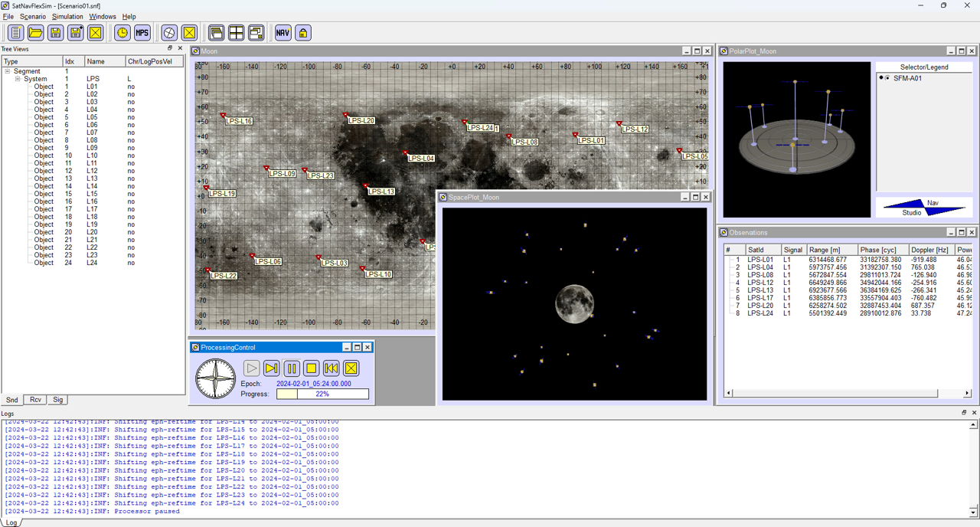
Task: Click the four-pane tile windows icon
Action: [x=237, y=33]
